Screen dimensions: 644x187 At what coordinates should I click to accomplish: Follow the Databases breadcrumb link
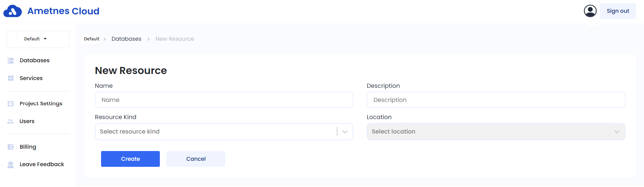126,39
